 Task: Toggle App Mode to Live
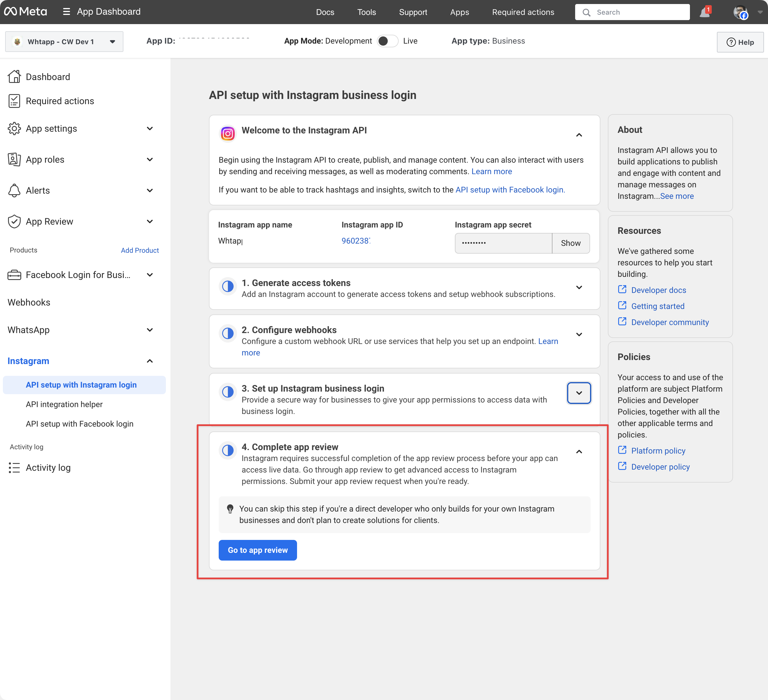coord(387,41)
